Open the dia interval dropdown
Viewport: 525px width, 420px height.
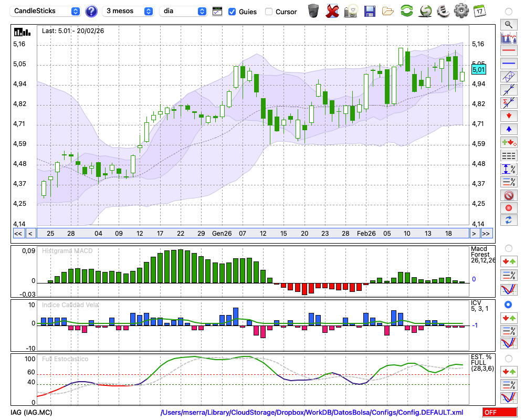tap(183, 11)
